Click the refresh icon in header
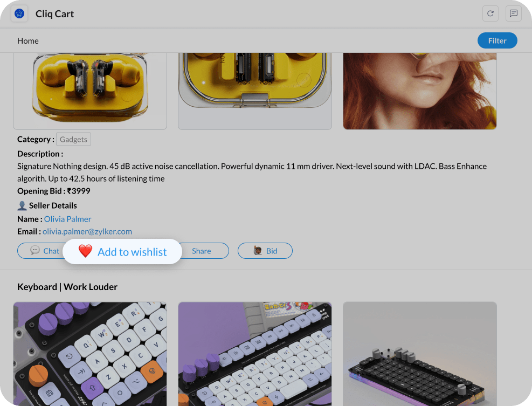The image size is (532, 406). (x=490, y=13)
